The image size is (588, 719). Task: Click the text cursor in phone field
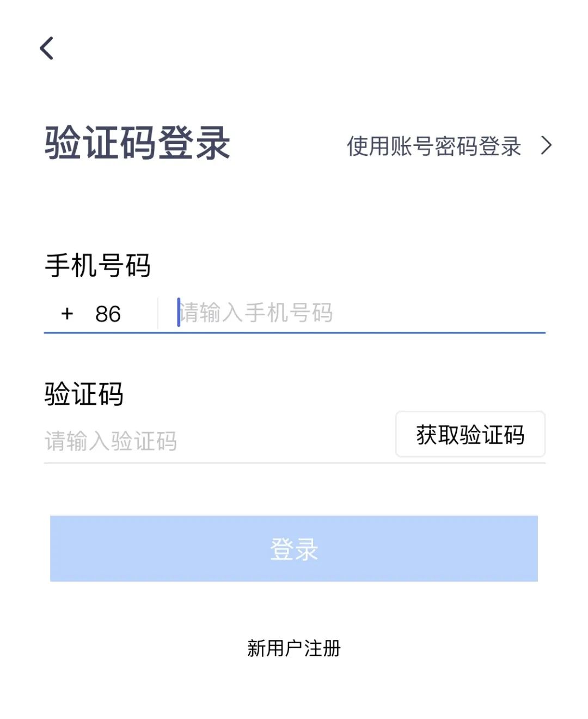(x=178, y=312)
